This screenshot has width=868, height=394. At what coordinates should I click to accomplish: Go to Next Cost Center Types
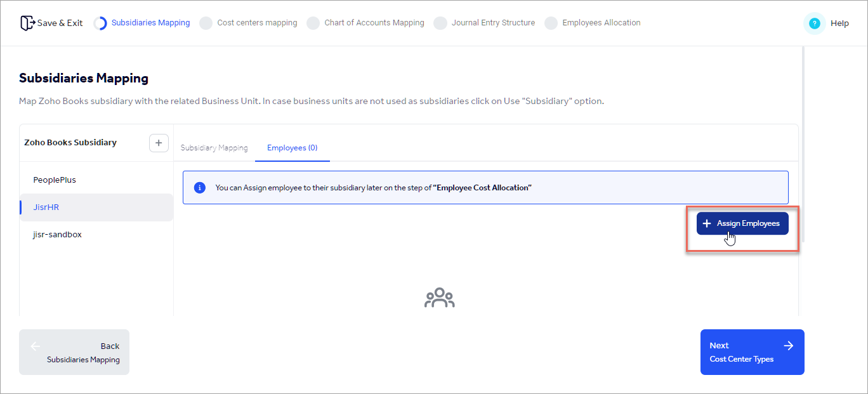[752, 351]
